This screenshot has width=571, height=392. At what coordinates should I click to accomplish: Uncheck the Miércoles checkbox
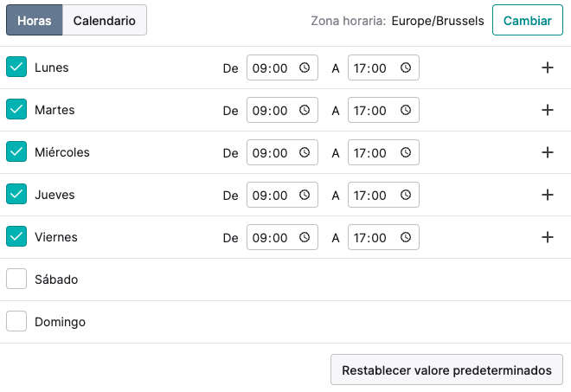tap(16, 151)
